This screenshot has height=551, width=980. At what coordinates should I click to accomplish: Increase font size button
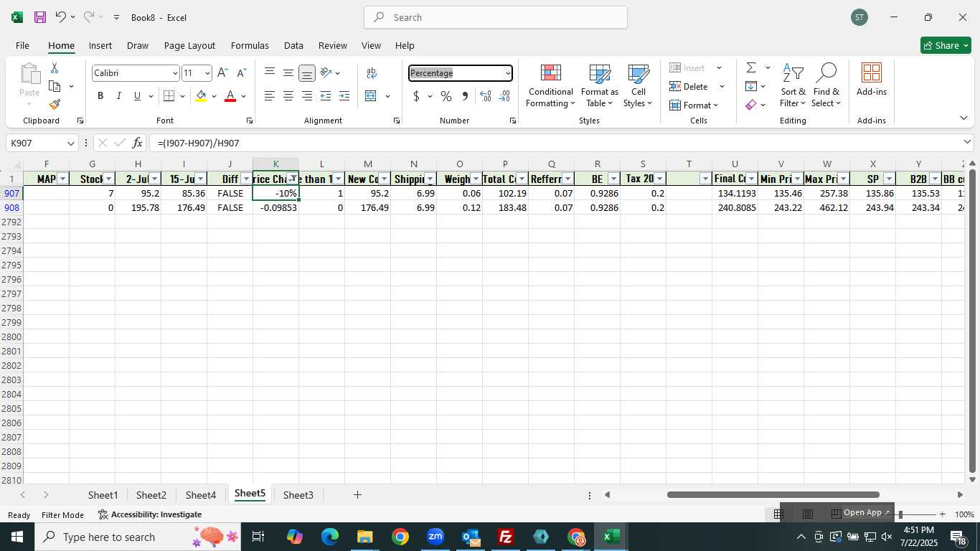[222, 73]
